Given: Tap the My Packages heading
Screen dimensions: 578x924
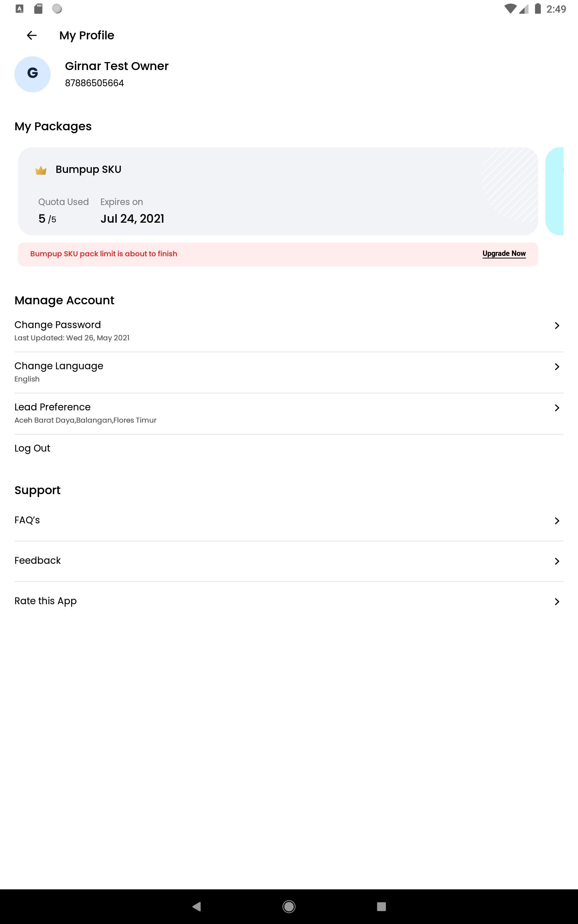Looking at the screenshot, I should (x=53, y=126).
